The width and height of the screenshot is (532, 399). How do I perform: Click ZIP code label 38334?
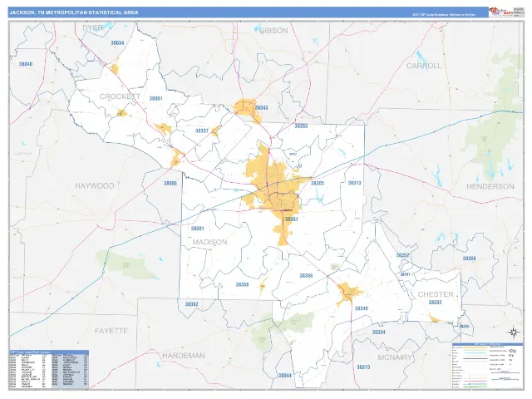(379, 332)
